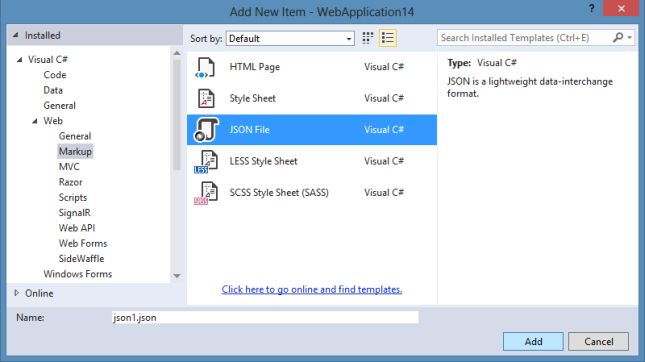This screenshot has width=645, height=362.
Task: Select the Web Forms category
Action: 83,244
